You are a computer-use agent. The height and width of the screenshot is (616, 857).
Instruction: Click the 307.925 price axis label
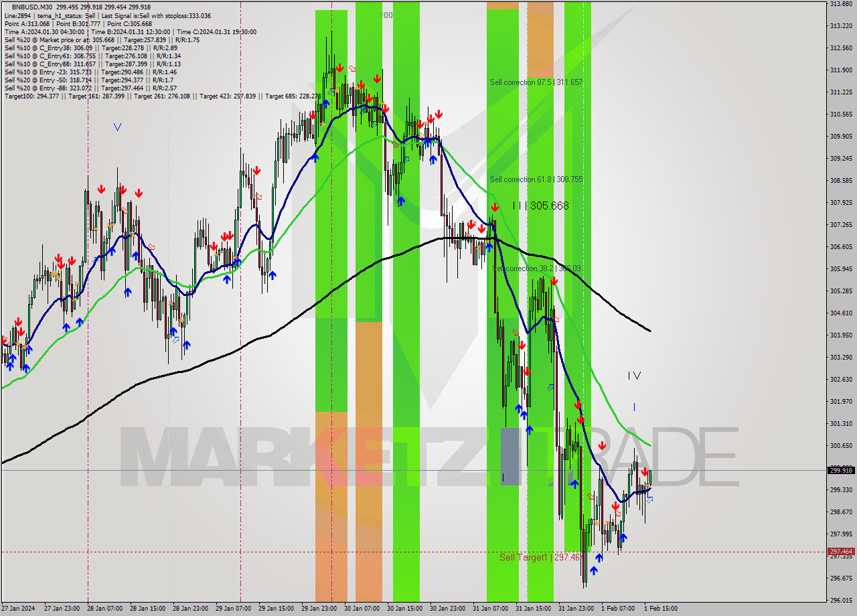(841, 202)
